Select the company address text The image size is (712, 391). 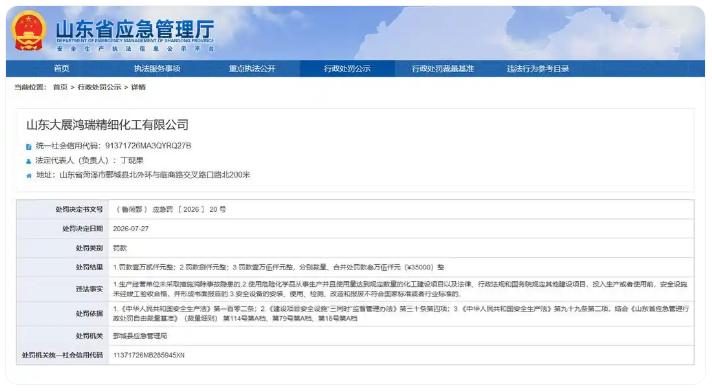click(155, 175)
